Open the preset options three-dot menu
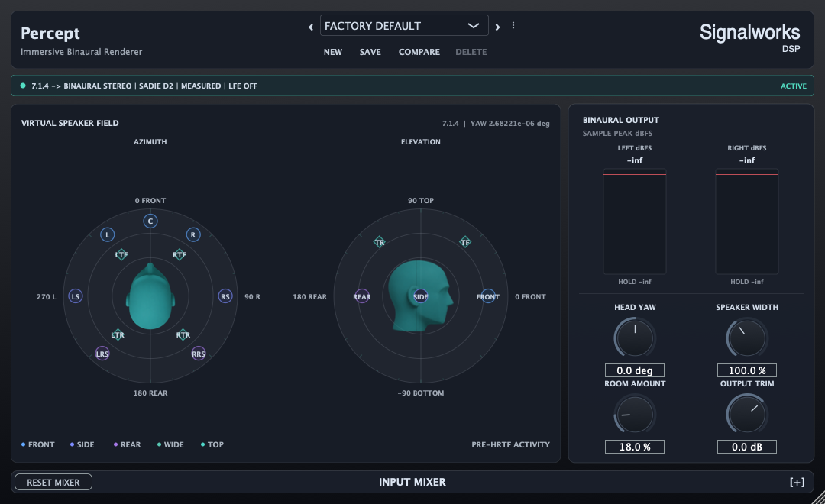The width and height of the screenshot is (825, 504). pos(513,25)
